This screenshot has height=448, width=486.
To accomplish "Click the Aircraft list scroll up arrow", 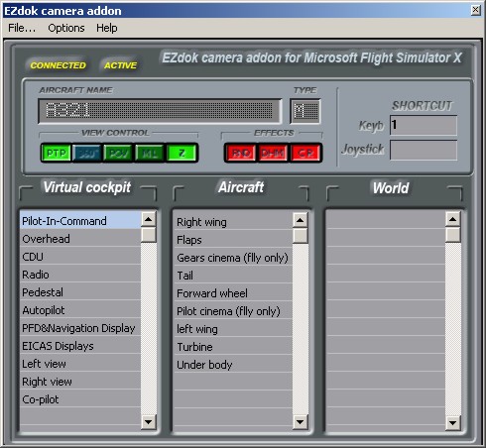I will (x=301, y=220).
